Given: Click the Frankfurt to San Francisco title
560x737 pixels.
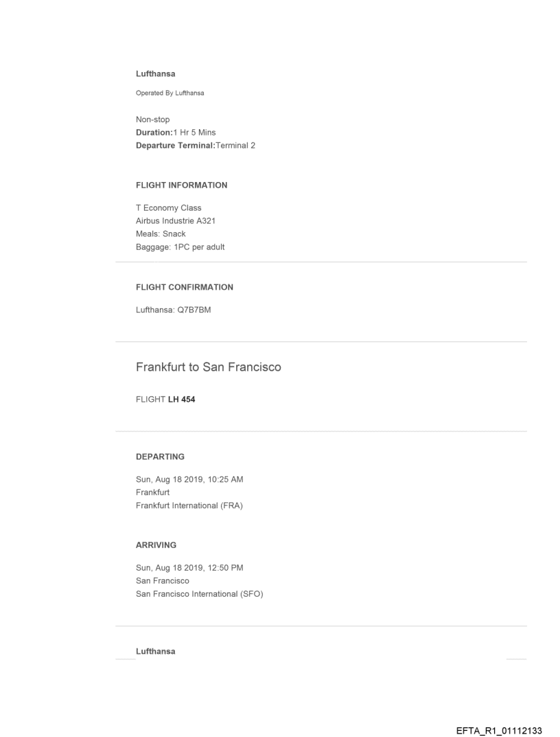Looking at the screenshot, I should [208, 367].
